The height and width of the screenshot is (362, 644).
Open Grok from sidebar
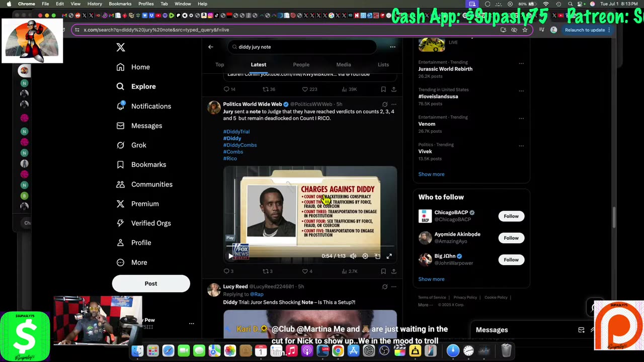tap(132, 145)
